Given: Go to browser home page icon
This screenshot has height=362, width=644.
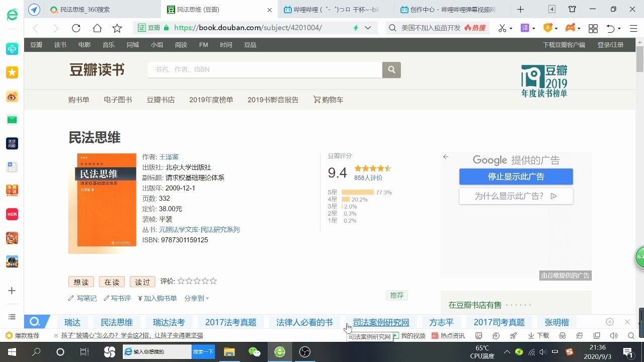Looking at the screenshot, I should click(97, 28).
